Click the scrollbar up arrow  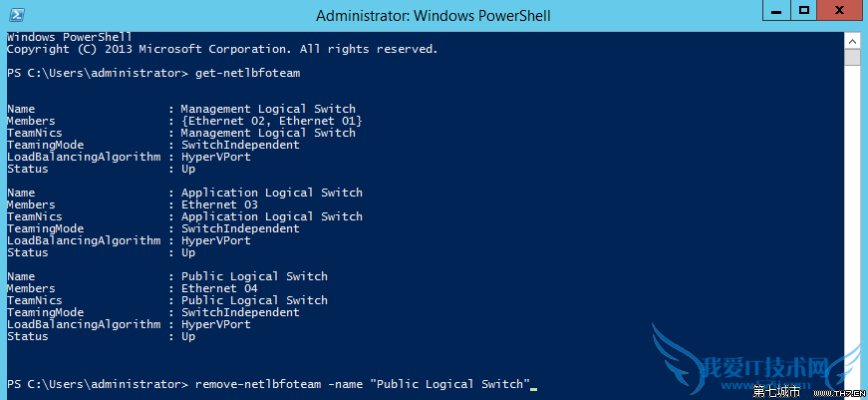pos(852,39)
